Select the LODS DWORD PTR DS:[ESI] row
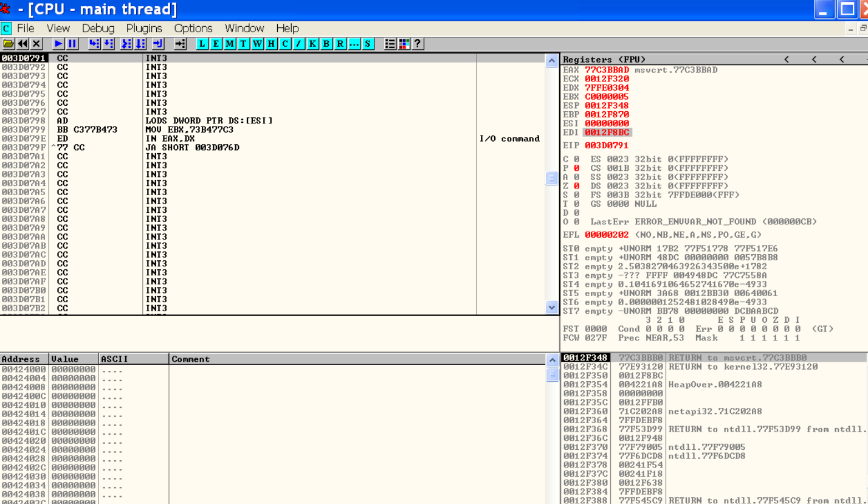The height and width of the screenshot is (504, 868). (x=272, y=121)
